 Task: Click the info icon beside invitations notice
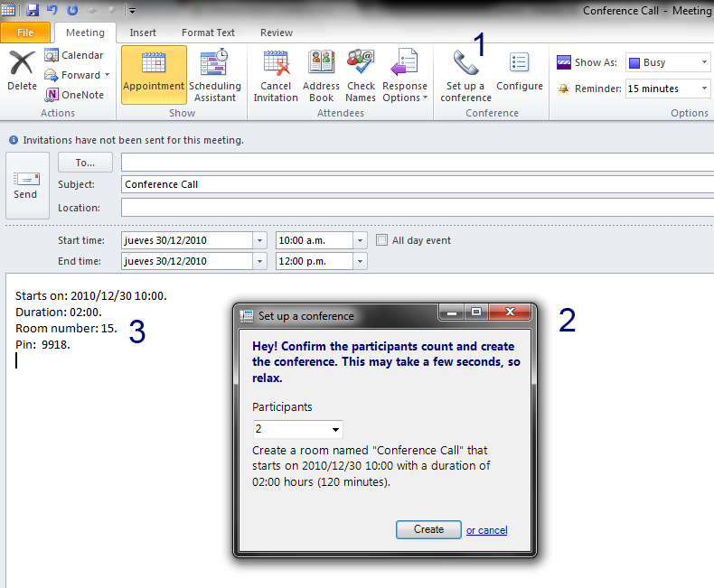click(14, 140)
